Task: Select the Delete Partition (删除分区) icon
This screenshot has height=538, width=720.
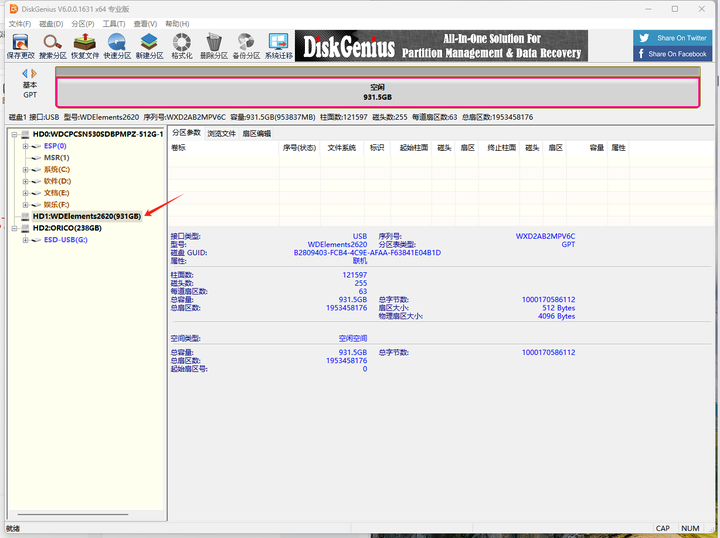Action: pyautogui.click(x=214, y=46)
